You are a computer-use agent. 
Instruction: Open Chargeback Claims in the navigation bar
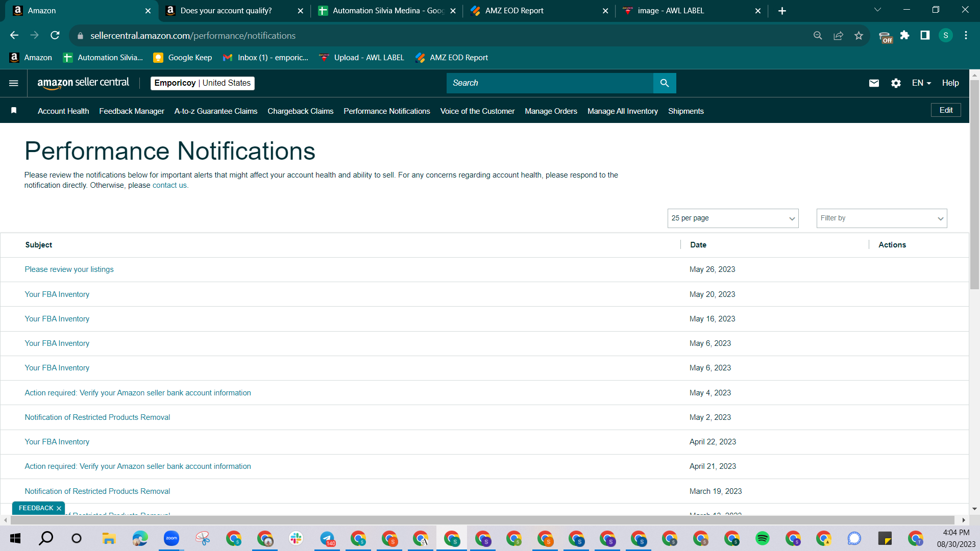point(301,111)
